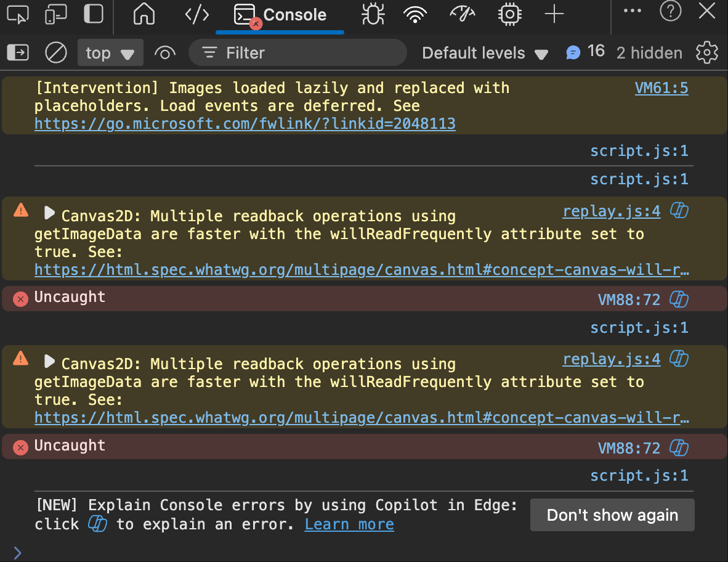Open the Sources bug debugger panel
Image resolution: width=728 pixels, height=562 pixels.
373,15
